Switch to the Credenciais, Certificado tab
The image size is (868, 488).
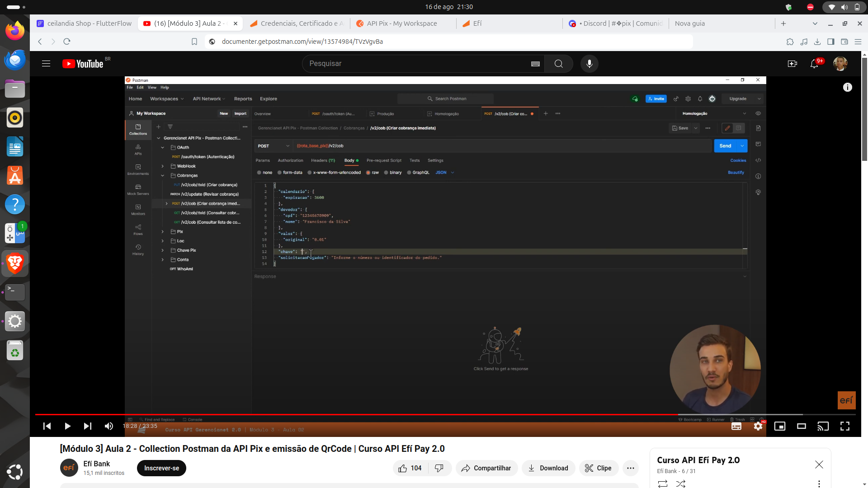(x=297, y=23)
